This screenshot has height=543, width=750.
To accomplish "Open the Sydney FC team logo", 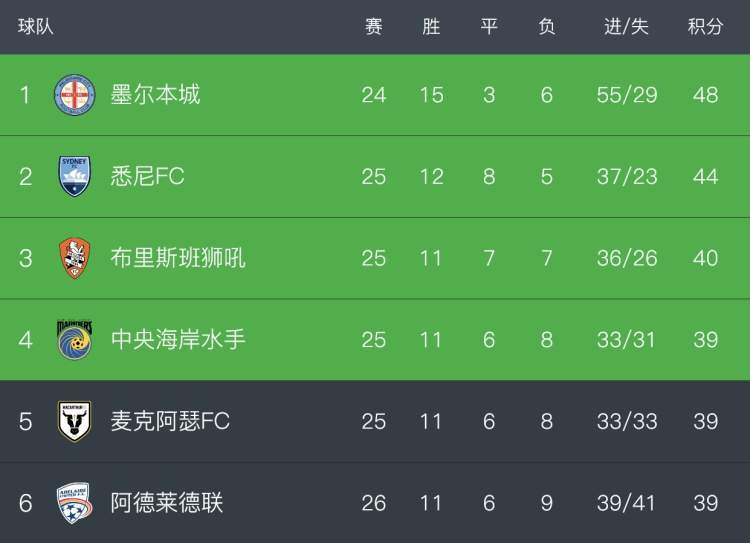I will coord(75,176).
